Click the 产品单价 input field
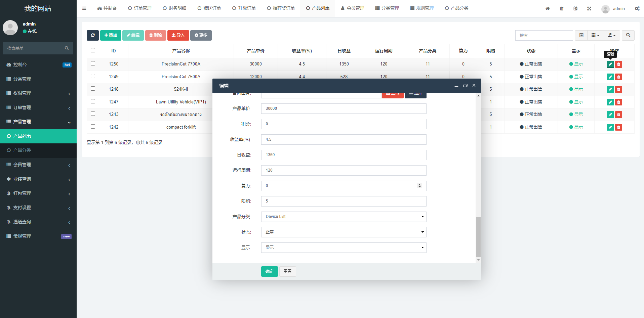This screenshot has height=318, width=644. click(x=344, y=108)
